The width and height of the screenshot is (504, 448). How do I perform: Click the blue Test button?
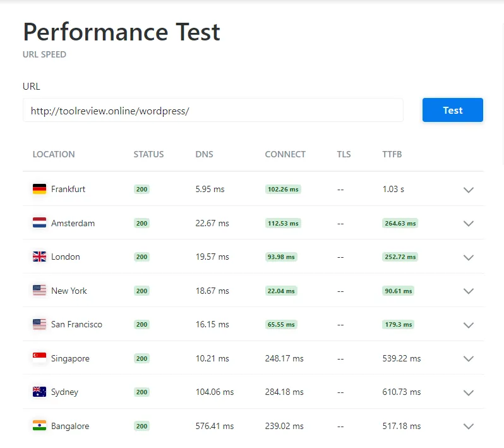(x=453, y=110)
